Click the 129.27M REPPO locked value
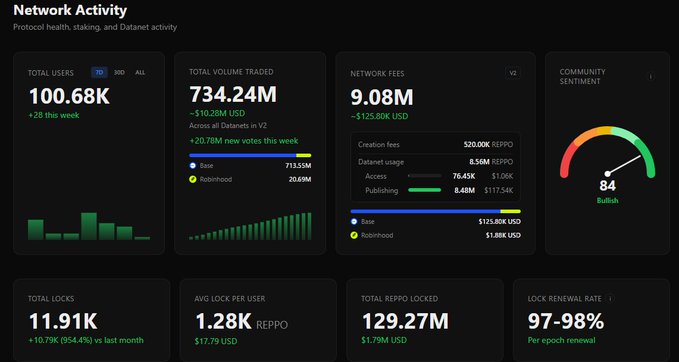Viewport: 679px width, 362px height. (x=405, y=322)
